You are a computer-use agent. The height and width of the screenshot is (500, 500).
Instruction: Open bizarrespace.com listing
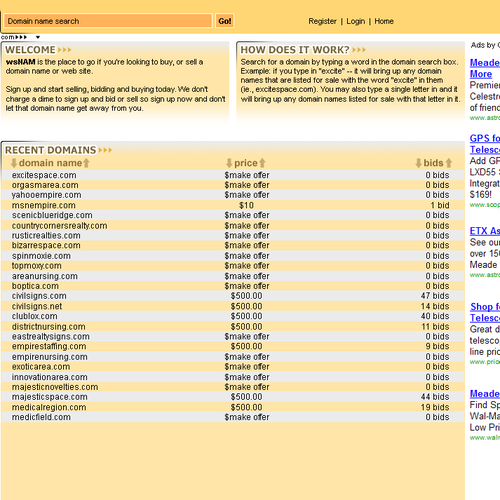click(x=46, y=246)
